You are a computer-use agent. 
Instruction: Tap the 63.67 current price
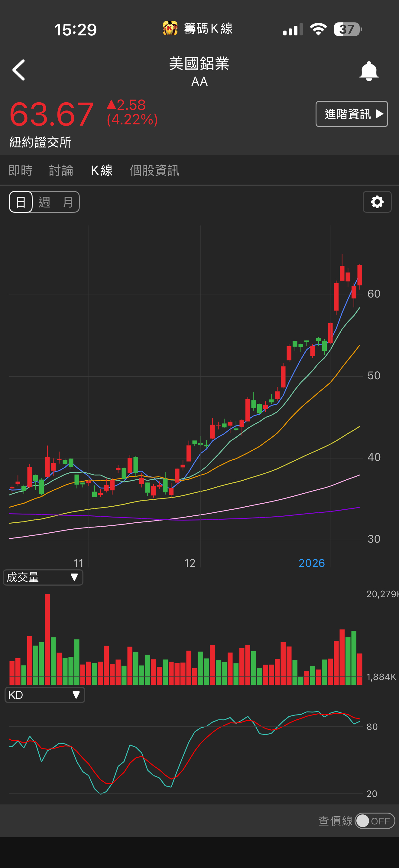coord(51,114)
